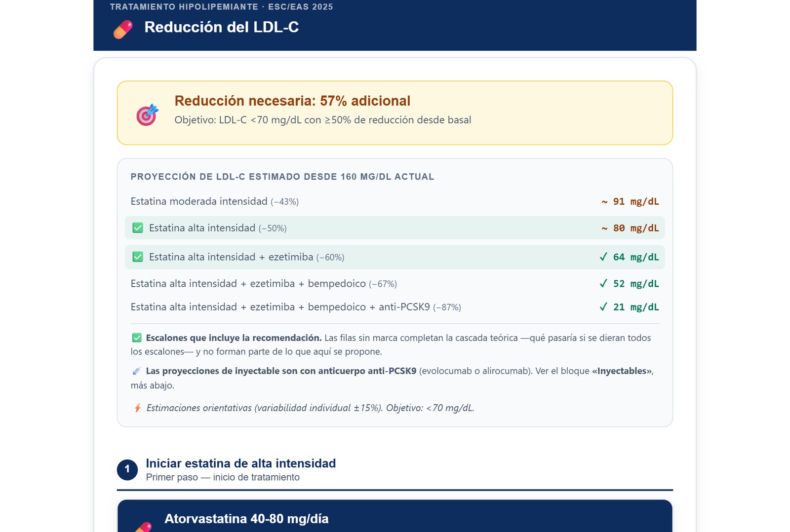
Task: Click the checkmark next to 52 mg/dL
Action: pyautogui.click(x=603, y=284)
